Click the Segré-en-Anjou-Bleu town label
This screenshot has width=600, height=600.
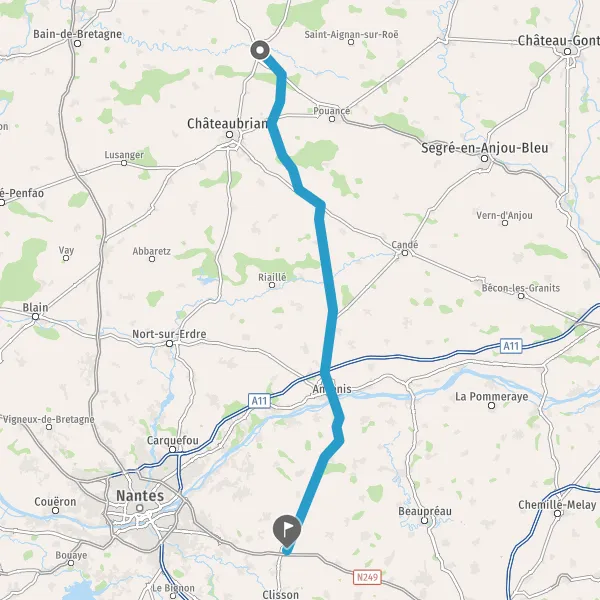pyautogui.click(x=484, y=148)
